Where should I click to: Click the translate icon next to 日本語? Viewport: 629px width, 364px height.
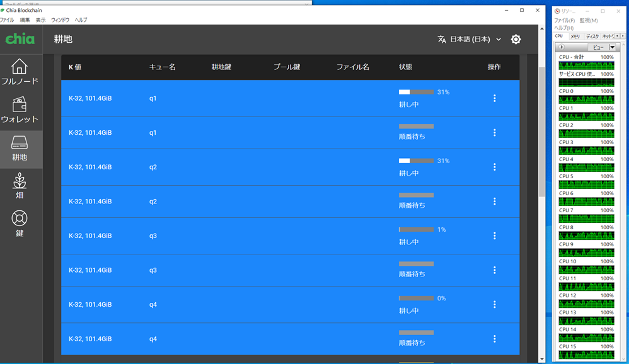click(442, 39)
